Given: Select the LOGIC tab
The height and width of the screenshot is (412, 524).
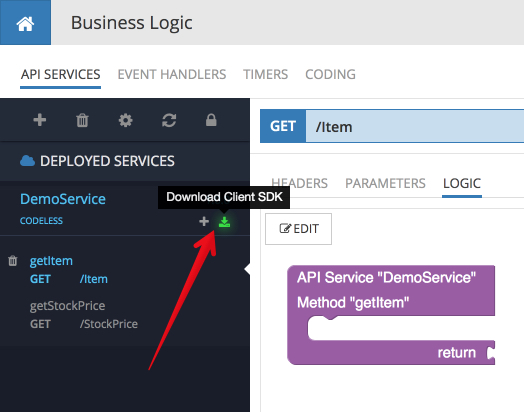Looking at the screenshot, I should [462, 183].
